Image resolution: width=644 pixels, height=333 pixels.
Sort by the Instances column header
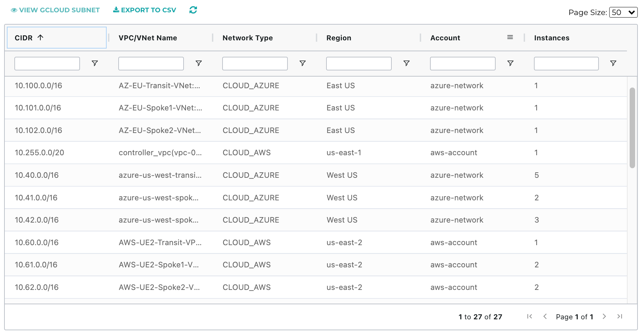(x=552, y=38)
